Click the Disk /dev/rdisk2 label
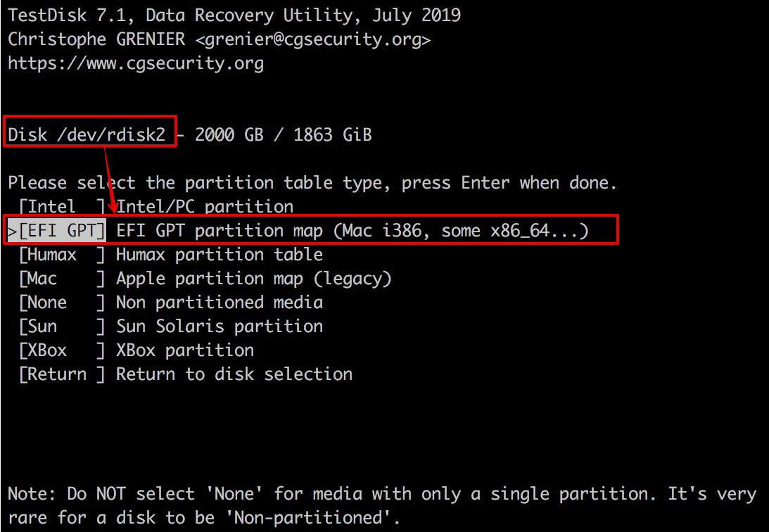 (x=87, y=134)
